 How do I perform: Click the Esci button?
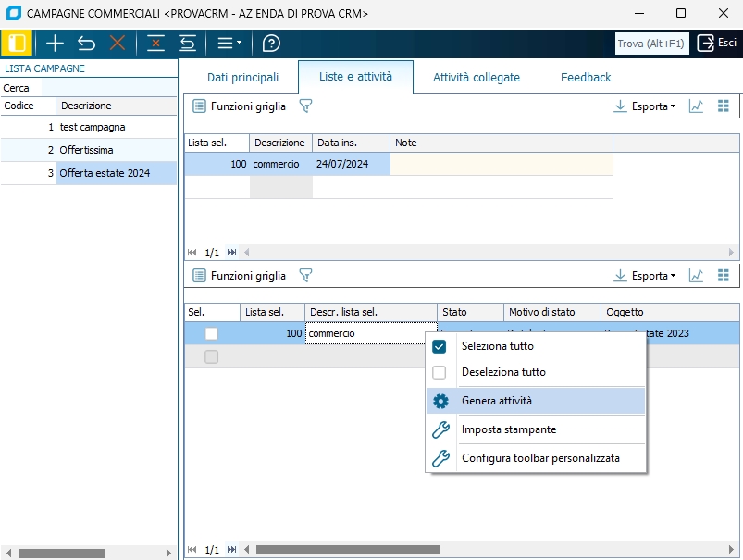(x=717, y=43)
